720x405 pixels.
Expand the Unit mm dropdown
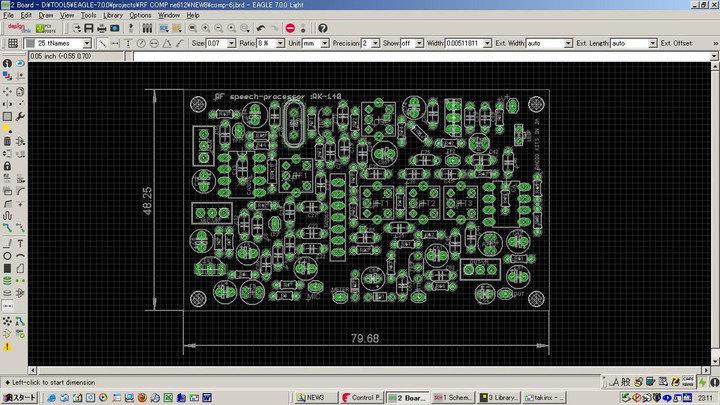(323, 44)
